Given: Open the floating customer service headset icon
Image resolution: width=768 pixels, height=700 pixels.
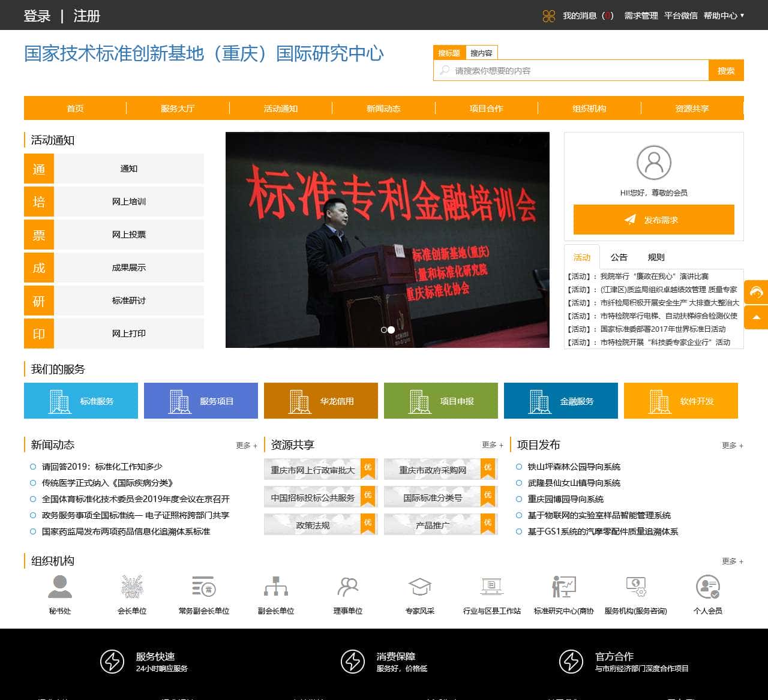Looking at the screenshot, I should tap(755, 293).
